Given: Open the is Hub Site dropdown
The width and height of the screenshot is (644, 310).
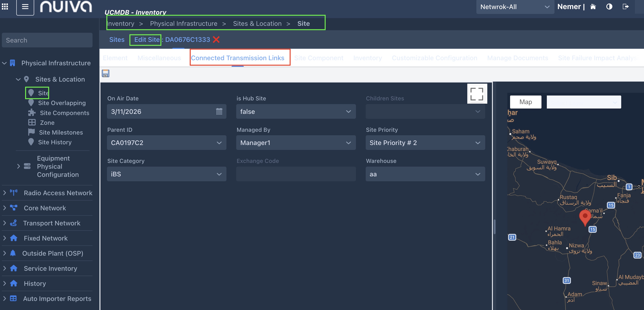Looking at the screenshot, I should coord(296,111).
